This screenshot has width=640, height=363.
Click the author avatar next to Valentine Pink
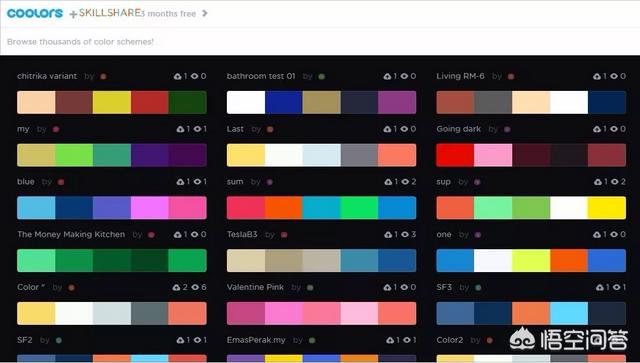(x=310, y=287)
